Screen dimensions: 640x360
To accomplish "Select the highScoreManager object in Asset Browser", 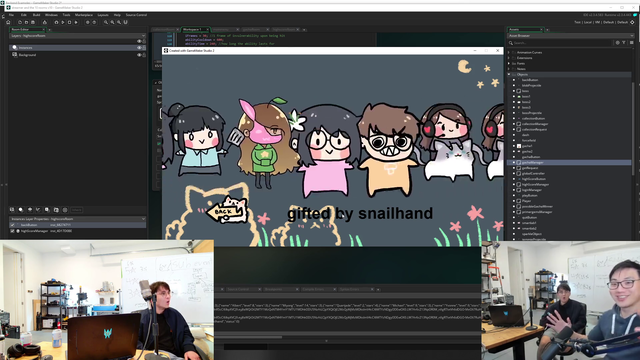I will (535, 184).
